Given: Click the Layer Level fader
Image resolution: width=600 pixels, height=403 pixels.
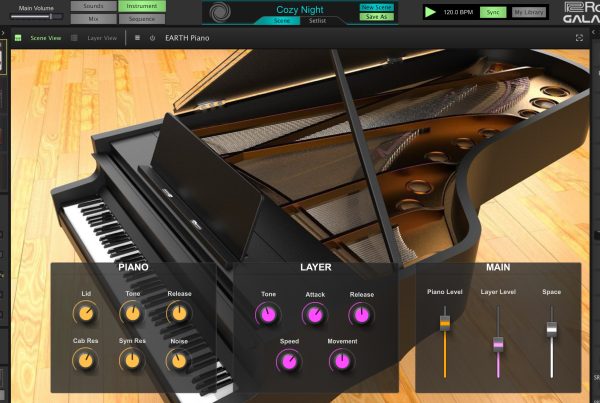Looking at the screenshot, I should 498,344.
